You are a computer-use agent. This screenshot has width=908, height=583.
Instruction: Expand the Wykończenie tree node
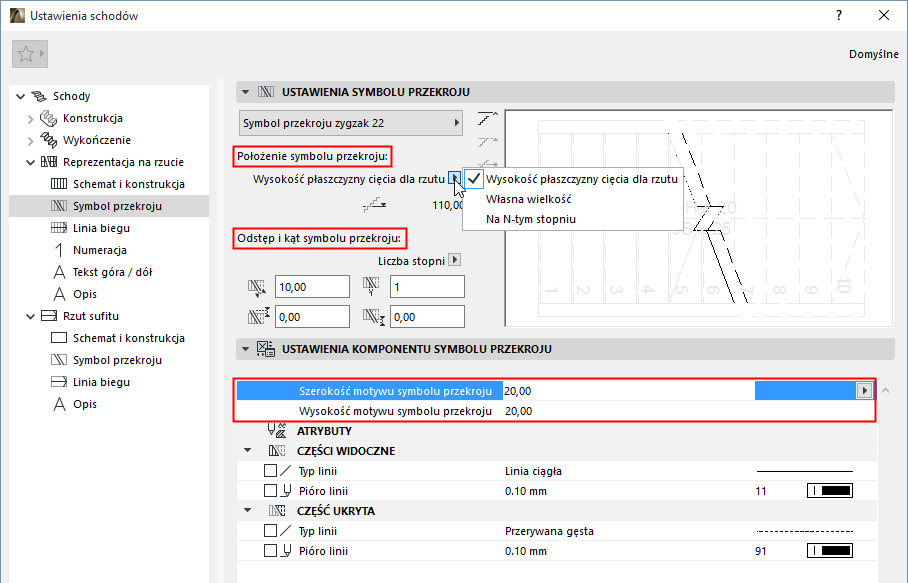point(31,141)
